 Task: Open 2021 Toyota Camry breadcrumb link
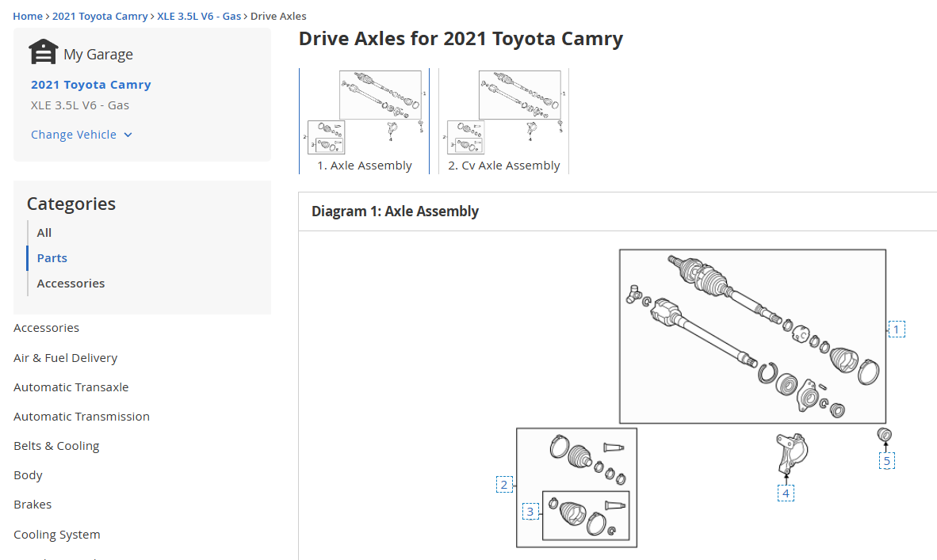[100, 16]
